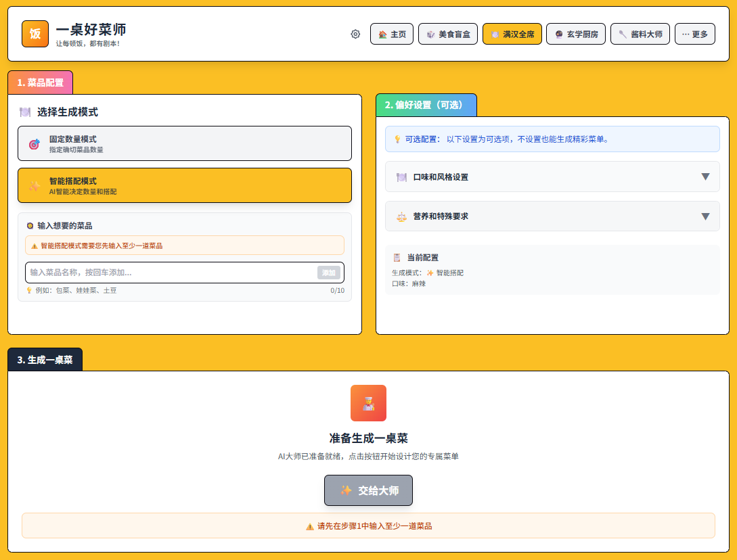This screenshot has height=560, width=737.
Task: Go to the 主页 tab
Action: coord(392,34)
